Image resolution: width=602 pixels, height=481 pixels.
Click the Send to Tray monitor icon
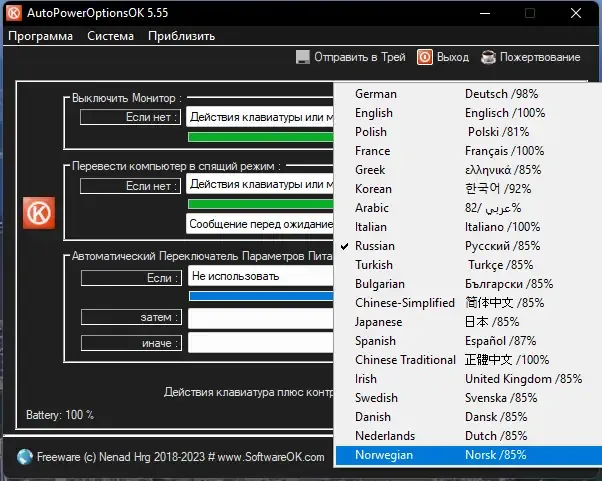coord(303,57)
